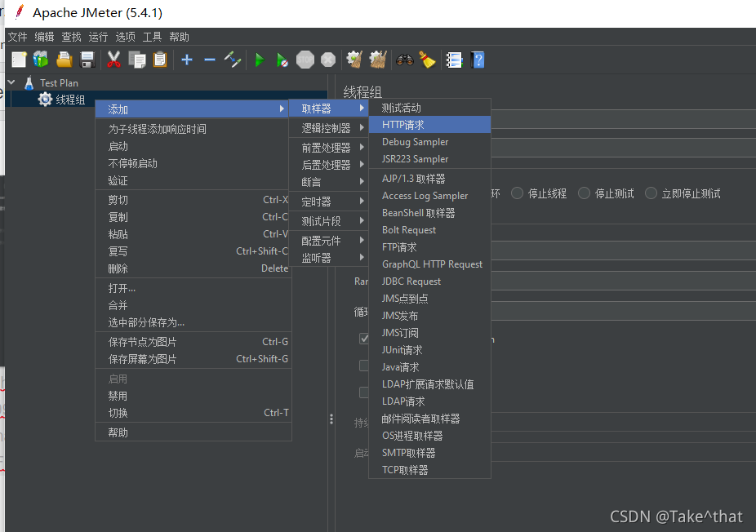Expand the 逻辑控制器 submenu

(329, 128)
